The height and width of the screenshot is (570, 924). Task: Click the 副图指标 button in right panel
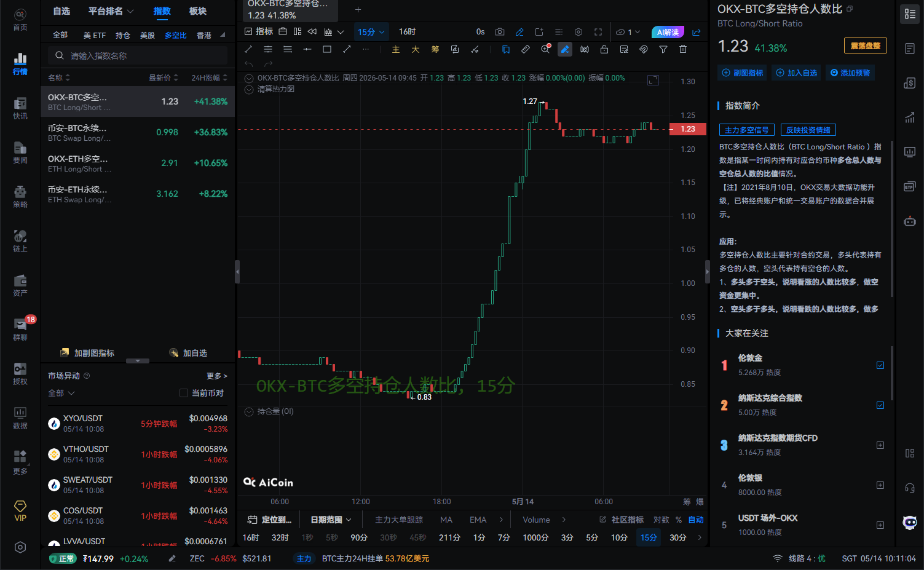tap(743, 73)
